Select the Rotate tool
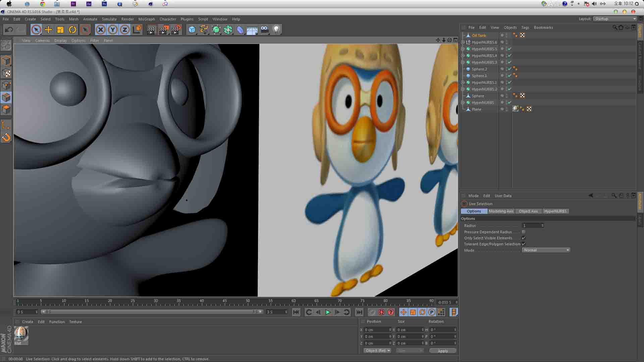The width and height of the screenshot is (644, 362). (x=72, y=30)
